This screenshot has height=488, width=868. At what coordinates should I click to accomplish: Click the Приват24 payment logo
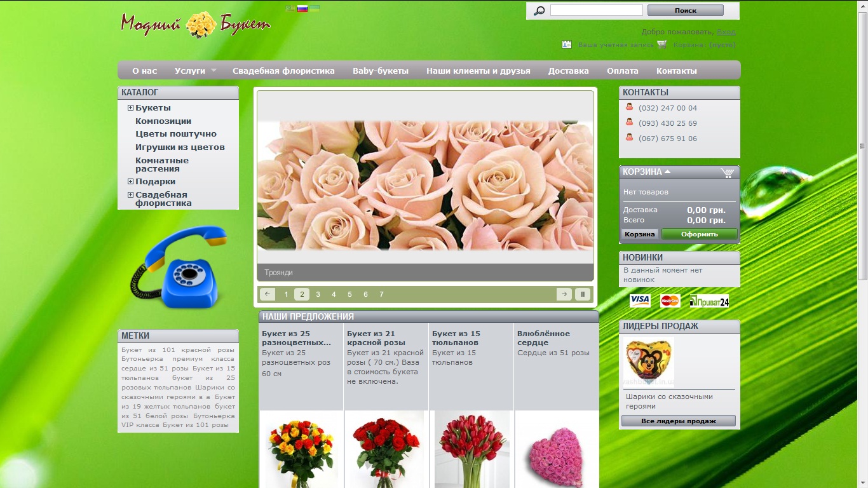pos(709,301)
